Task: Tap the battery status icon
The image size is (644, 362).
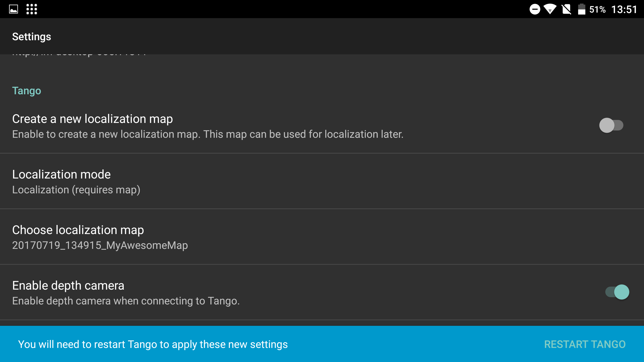Action: [x=581, y=9]
